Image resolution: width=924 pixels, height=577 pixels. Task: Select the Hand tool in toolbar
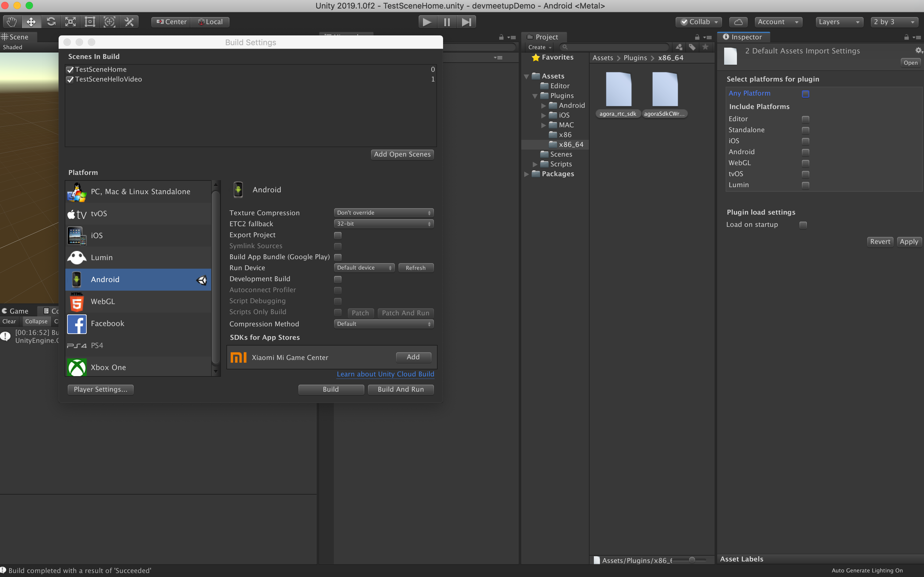pyautogui.click(x=11, y=22)
